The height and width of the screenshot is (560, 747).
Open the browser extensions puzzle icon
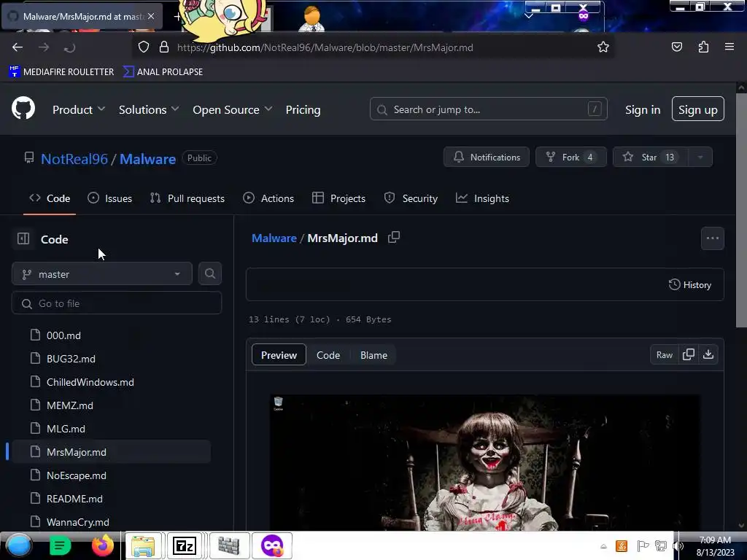tap(703, 47)
